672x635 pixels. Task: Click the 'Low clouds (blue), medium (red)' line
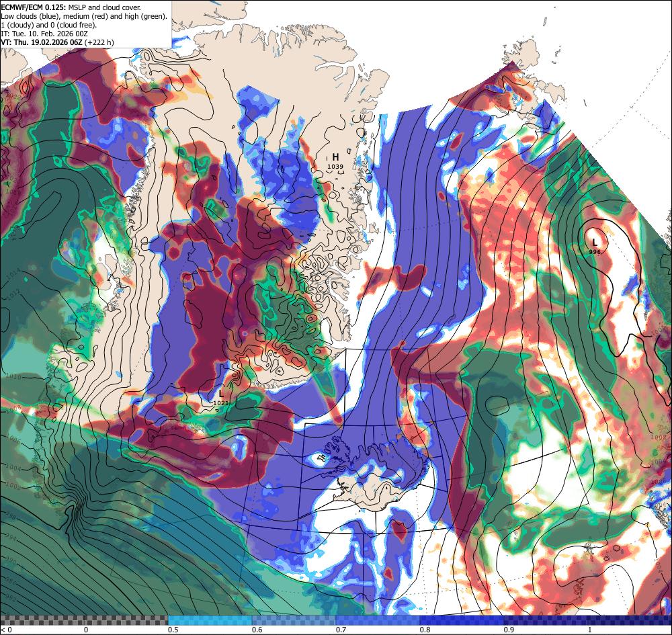tap(84, 16)
